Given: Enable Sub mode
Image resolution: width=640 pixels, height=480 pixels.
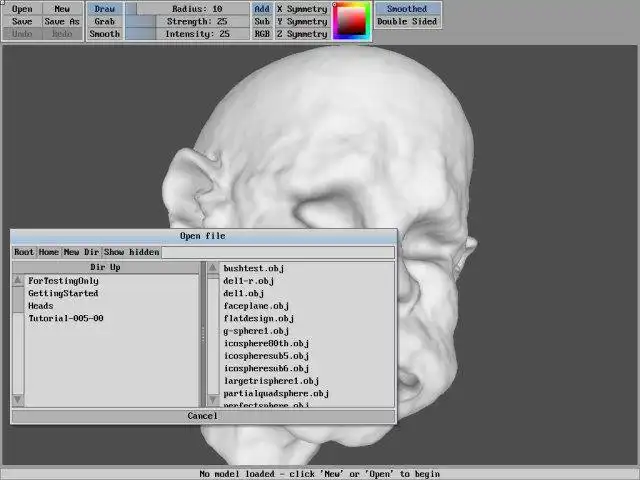Looking at the screenshot, I should click(262, 21).
